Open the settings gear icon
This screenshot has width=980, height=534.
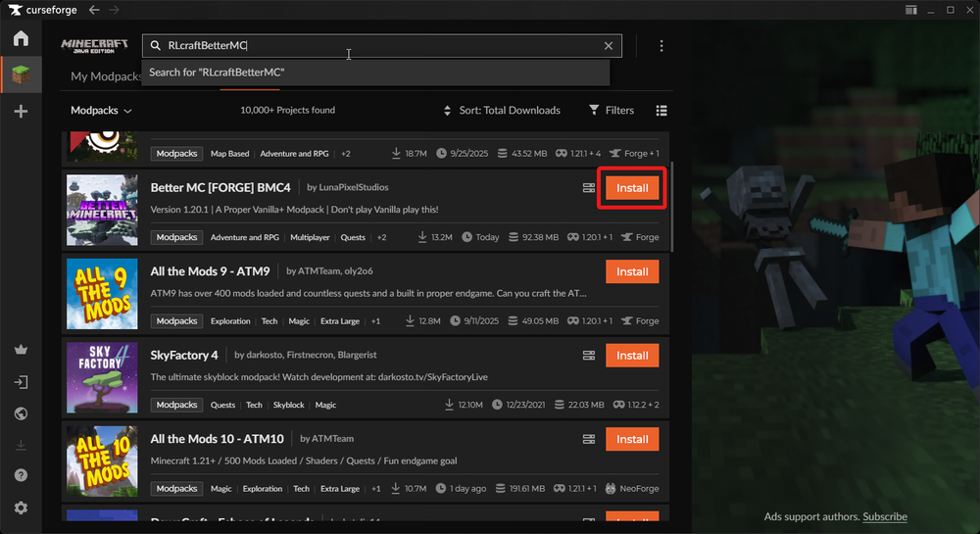pos(21,508)
